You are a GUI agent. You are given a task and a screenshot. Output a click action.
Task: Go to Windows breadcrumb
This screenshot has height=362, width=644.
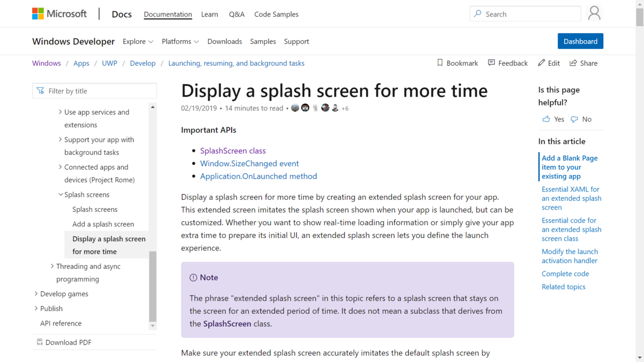pyautogui.click(x=47, y=63)
